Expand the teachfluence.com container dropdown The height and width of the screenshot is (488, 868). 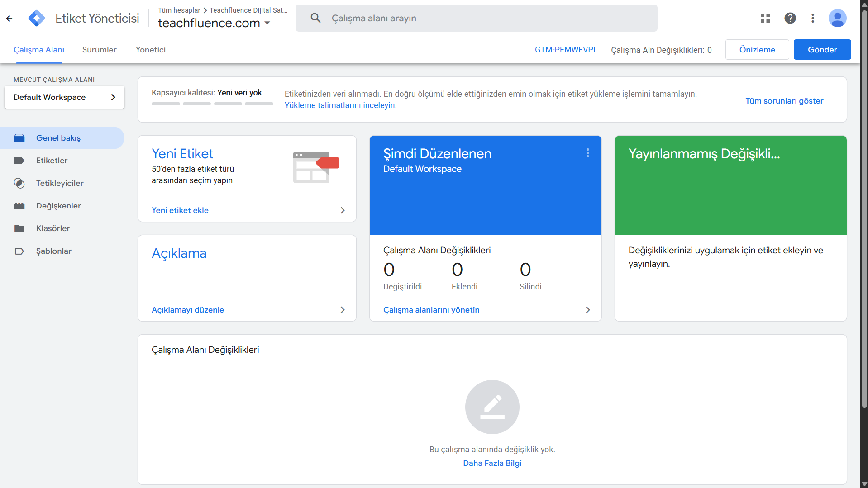(267, 23)
